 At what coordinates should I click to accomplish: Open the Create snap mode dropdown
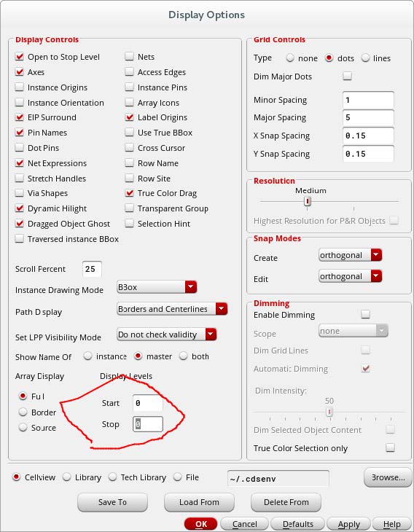(350, 255)
